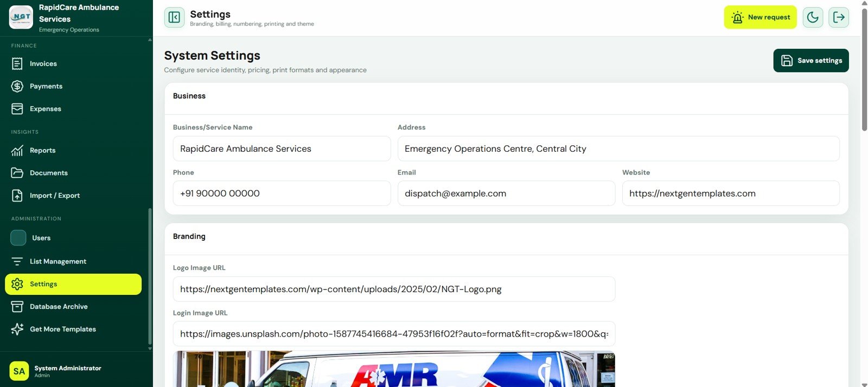Viewport: 868px width, 387px height.
Task: Click the Database Archive box icon
Action: [17, 307]
